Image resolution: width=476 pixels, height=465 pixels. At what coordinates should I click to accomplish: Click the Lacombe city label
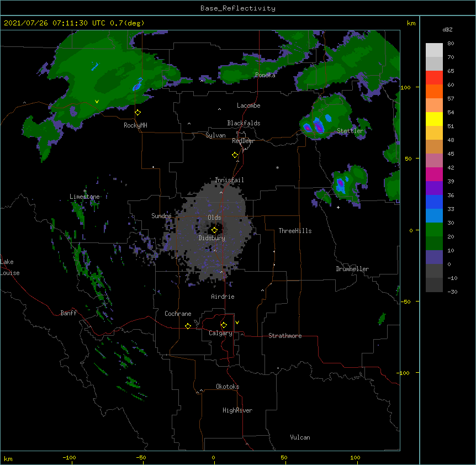click(248, 105)
